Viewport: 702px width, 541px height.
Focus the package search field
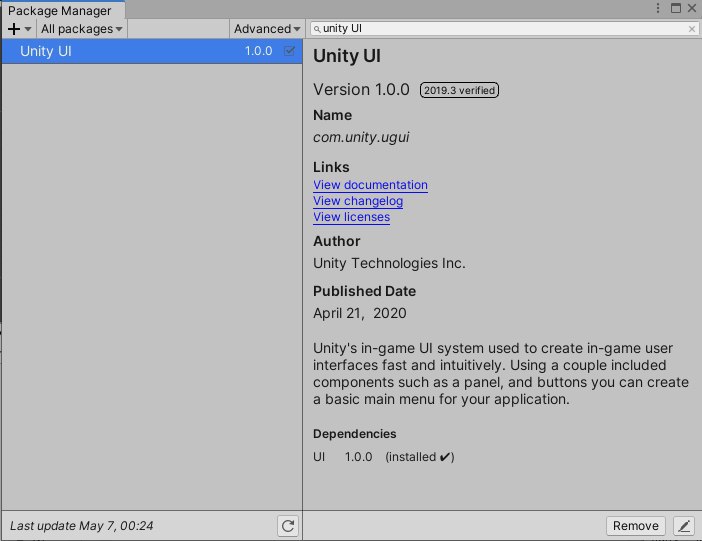point(504,29)
